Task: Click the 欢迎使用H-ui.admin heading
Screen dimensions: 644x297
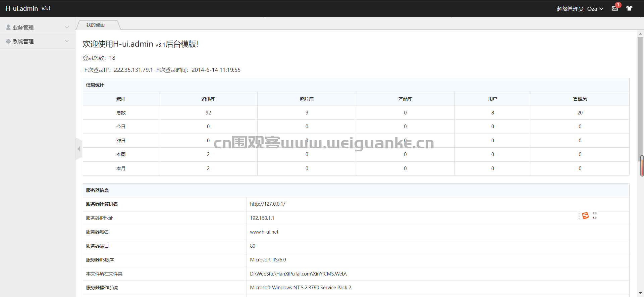Action: (141, 44)
